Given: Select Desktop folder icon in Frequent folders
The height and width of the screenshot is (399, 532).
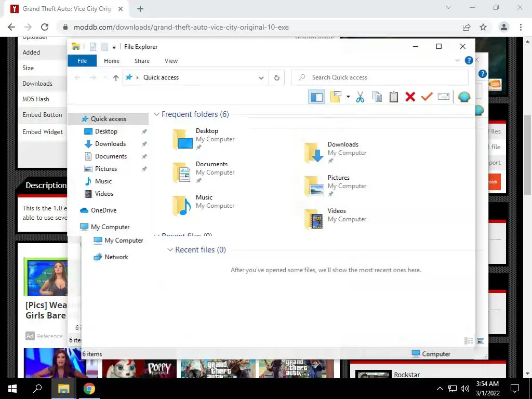Looking at the screenshot, I should tap(182, 139).
